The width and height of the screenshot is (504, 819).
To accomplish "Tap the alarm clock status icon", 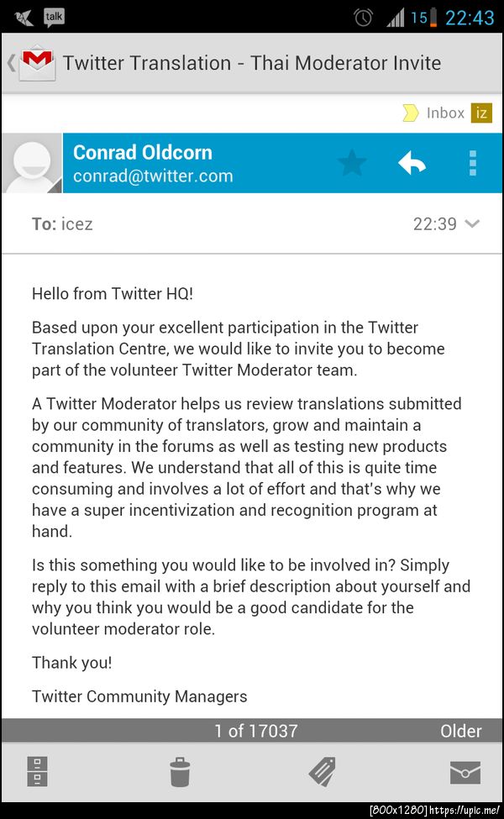I will [x=364, y=17].
